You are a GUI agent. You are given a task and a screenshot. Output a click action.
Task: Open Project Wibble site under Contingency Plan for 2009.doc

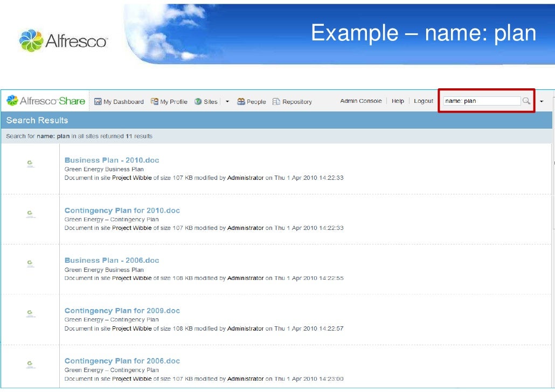[131, 328]
